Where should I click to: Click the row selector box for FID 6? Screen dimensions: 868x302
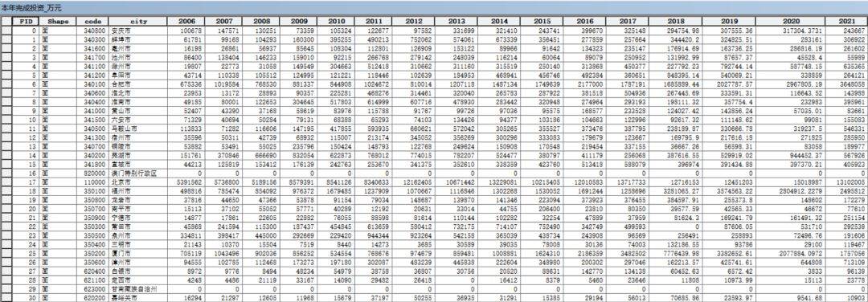coord(6,84)
